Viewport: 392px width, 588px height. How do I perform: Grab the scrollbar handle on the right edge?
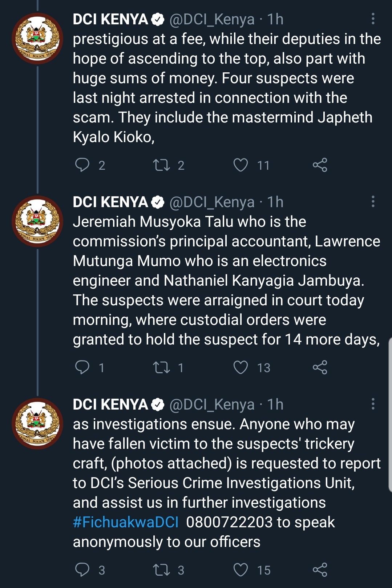coord(390,414)
